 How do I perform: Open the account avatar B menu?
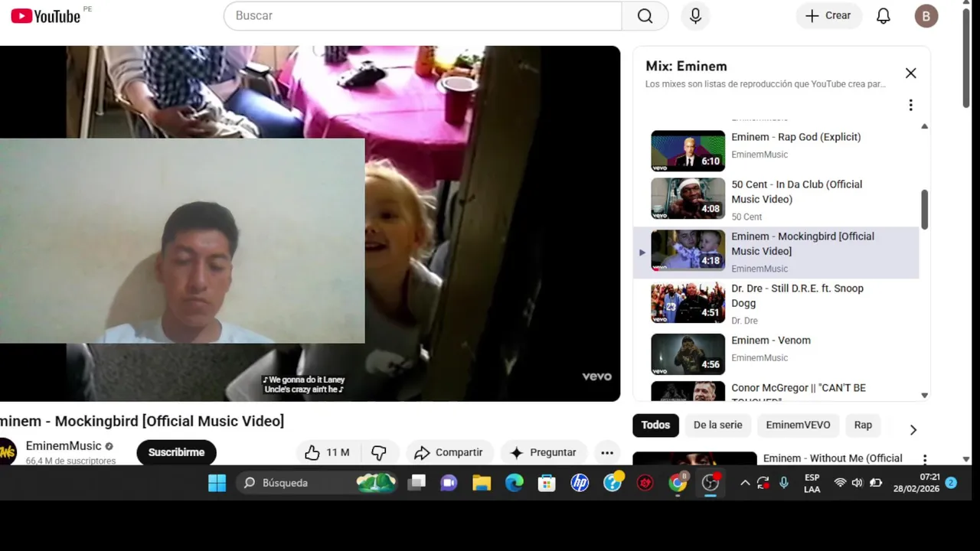(x=926, y=15)
